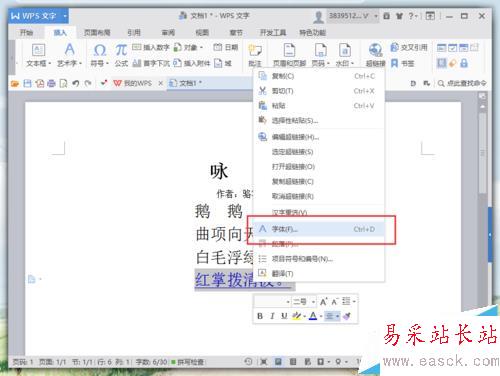
Task: Click the WordArt (艺术字) icon
Action: (69, 50)
